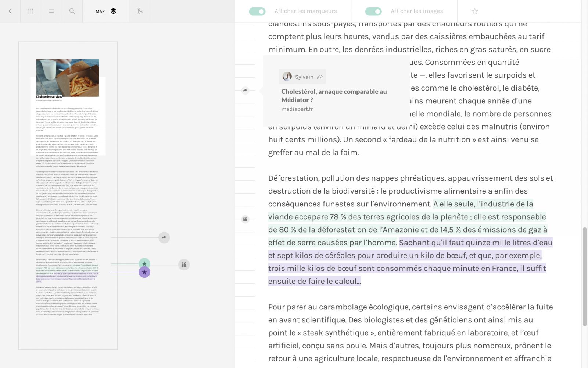Click the share arrow in the text margin
The image size is (588, 368).
click(x=245, y=91)
